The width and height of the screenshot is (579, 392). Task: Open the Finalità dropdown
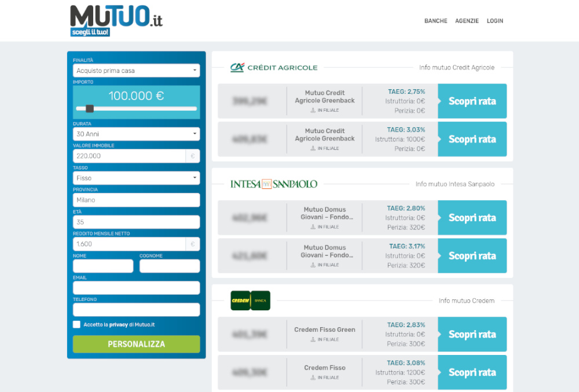tap(136, 70)
